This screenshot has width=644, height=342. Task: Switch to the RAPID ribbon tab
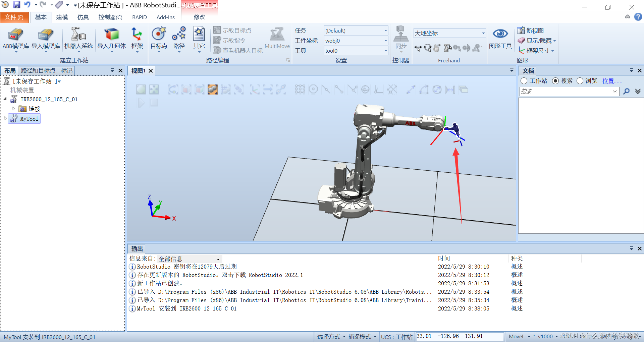(139, 17)
